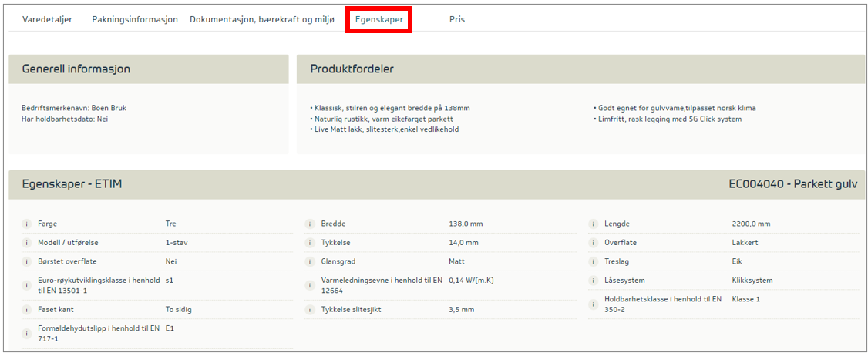Click info icon beside Treslag
Screen dimensions: 868x353
tap(594, 262)
